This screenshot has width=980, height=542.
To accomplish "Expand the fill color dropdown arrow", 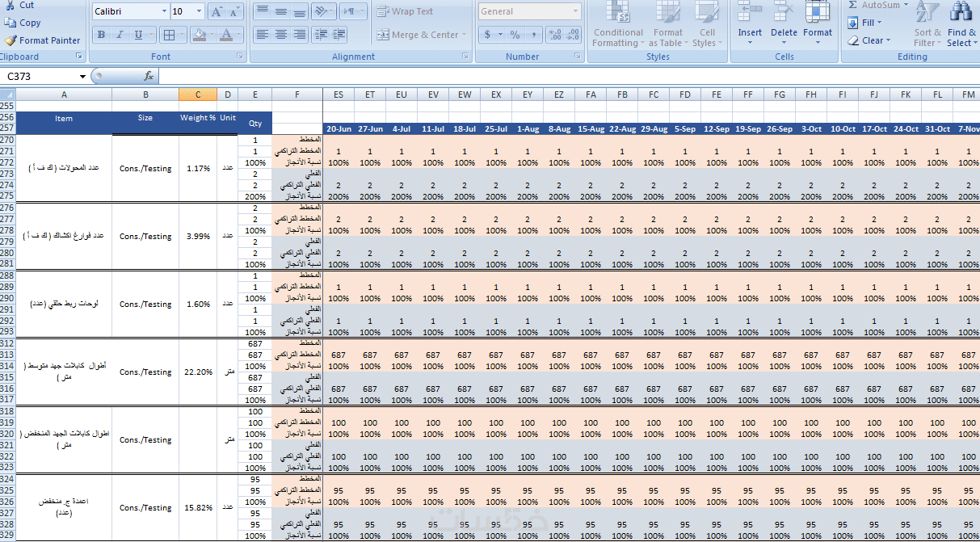I will [x=212, y=35].
